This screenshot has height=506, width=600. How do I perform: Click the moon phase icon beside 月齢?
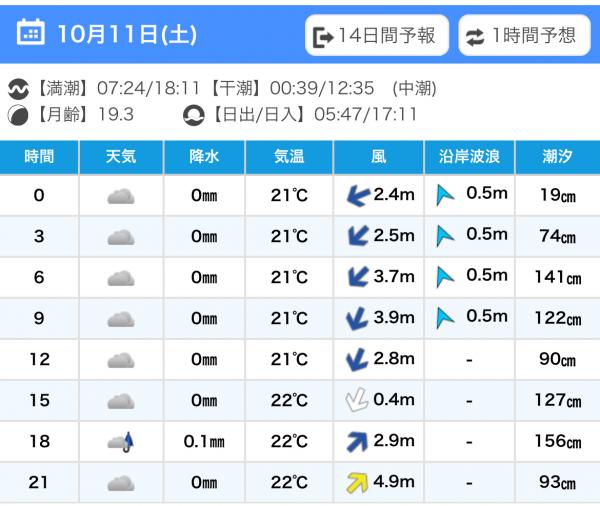pos(18,115)
